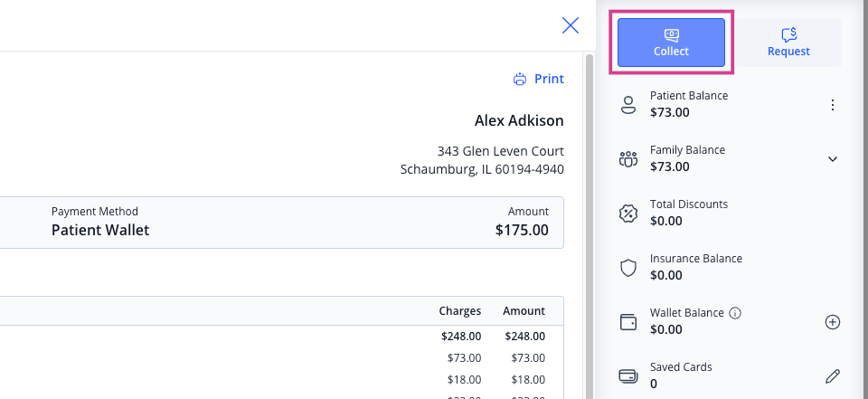Click the bold $248.00 Charges total
868x399 pixels.
pos(461,337)
